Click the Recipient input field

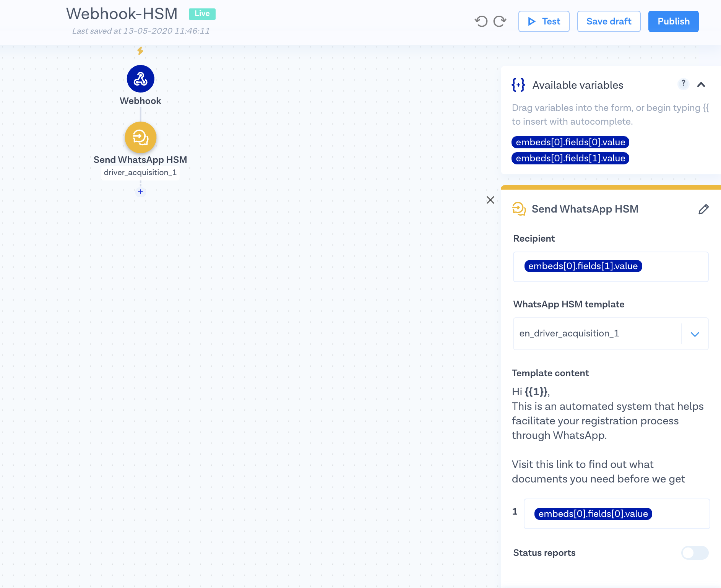(x=673, y=267)
